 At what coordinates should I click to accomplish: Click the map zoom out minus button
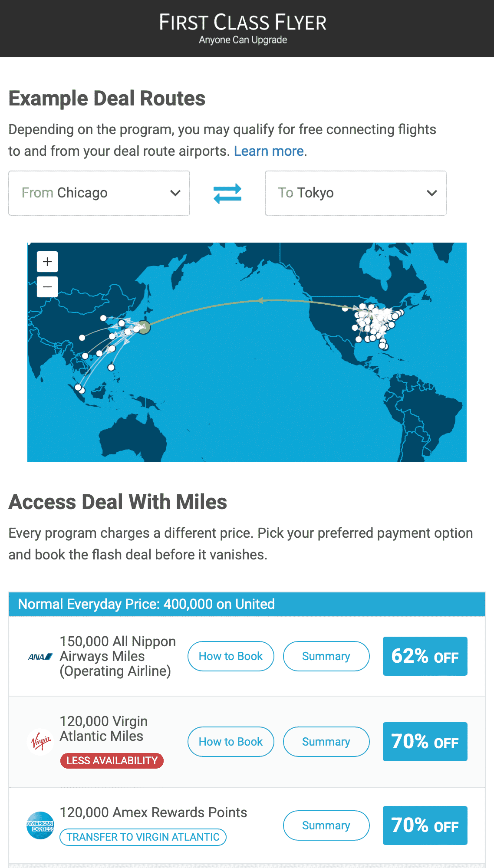(x=47, y=287)
